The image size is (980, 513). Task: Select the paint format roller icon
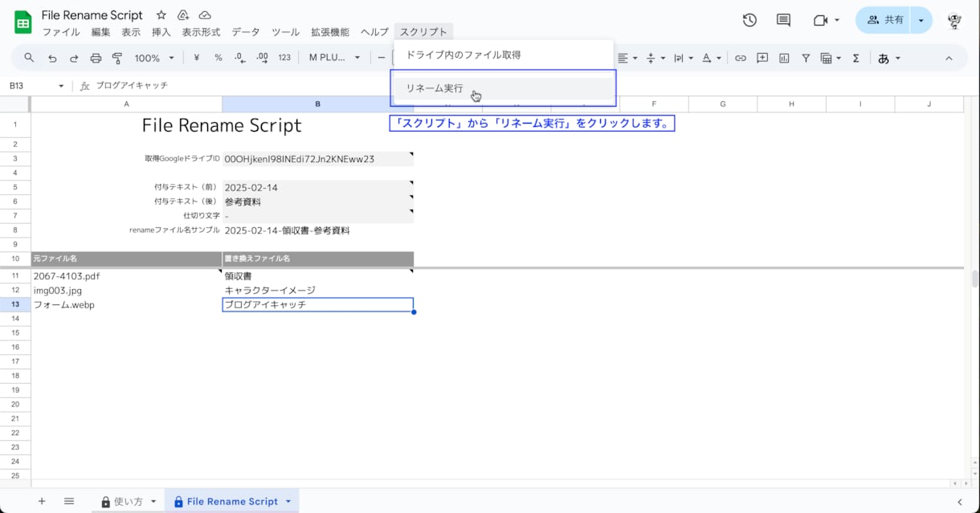click(117, 58)
